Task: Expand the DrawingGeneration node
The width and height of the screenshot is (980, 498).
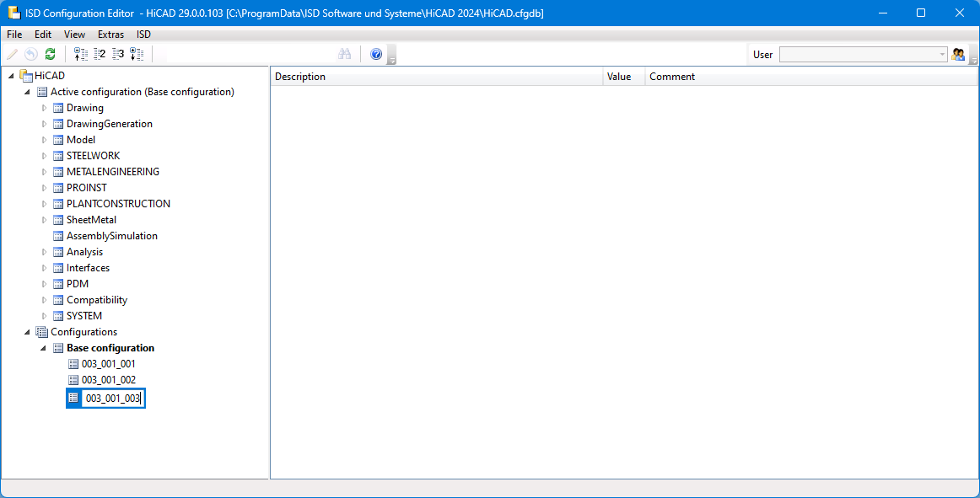Action: tap(44, 124)
